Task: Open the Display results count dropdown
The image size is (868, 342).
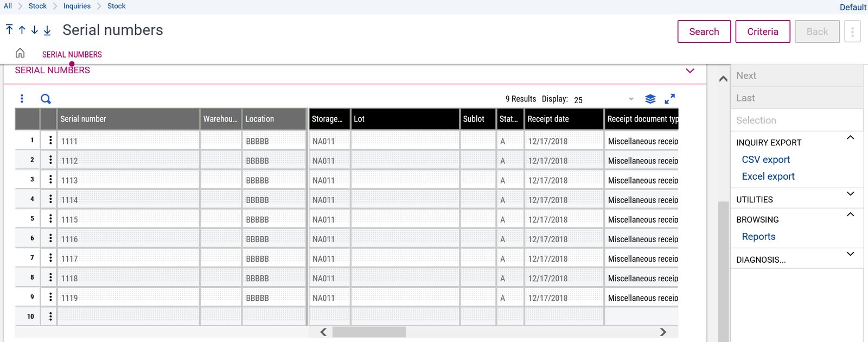Action: (x=630, y=99)
